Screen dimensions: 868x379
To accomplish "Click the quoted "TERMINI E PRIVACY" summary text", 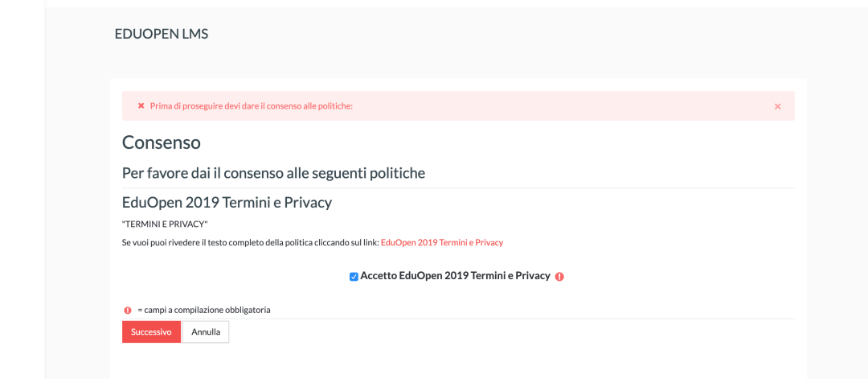I will (x=165, y=224).
